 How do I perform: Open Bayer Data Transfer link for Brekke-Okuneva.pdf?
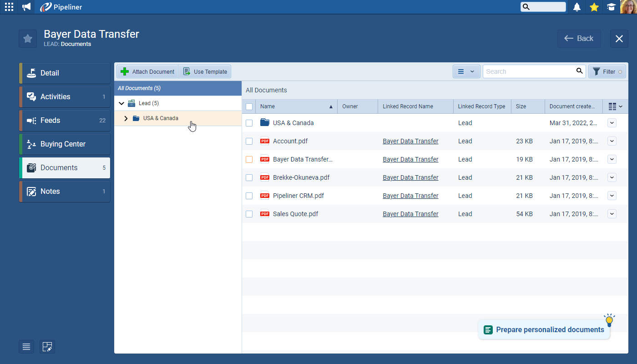pyautogui.click(x=410, y=177)
